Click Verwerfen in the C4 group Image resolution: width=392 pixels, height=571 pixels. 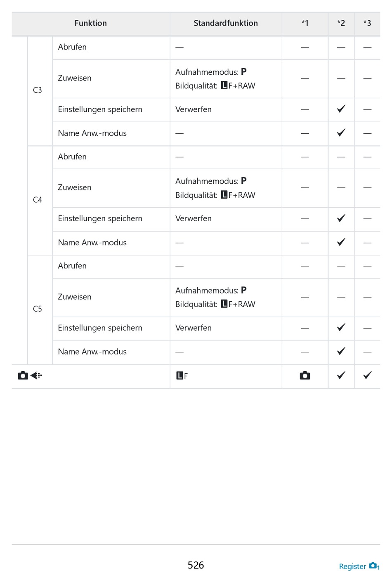[194, 218]
